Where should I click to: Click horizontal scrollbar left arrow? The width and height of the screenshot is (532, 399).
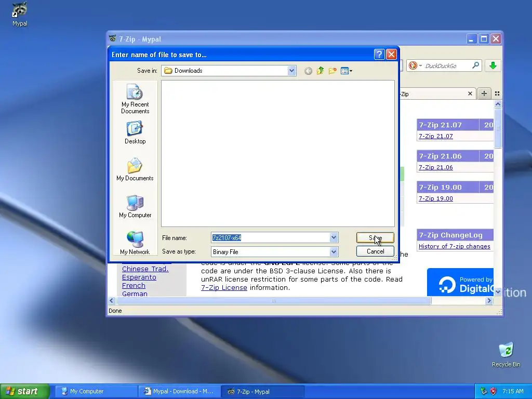pos(112,301)
